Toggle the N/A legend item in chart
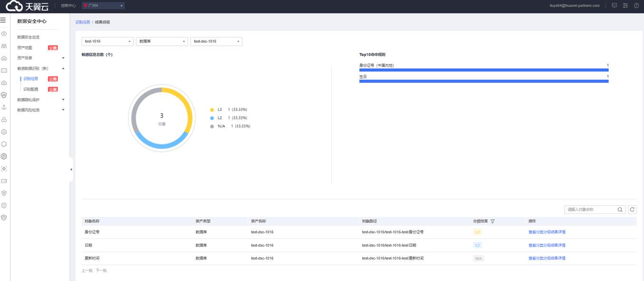644x281 pixels. [220, 126]
